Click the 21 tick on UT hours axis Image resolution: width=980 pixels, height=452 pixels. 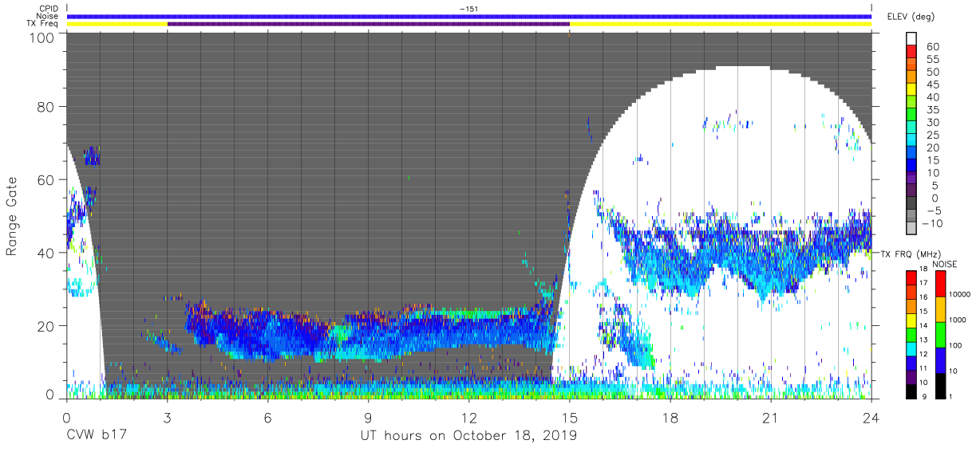(x=771, y=417)
